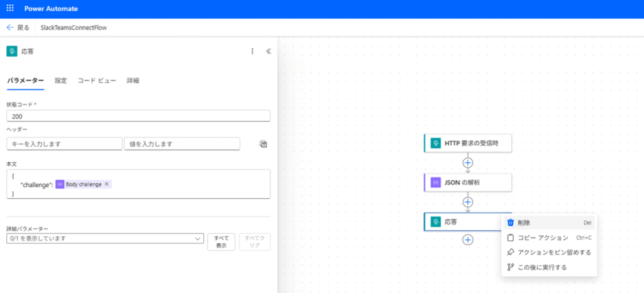
Task: Expand the 詳細パラメーター dropdown
Action: click(105, 238)
